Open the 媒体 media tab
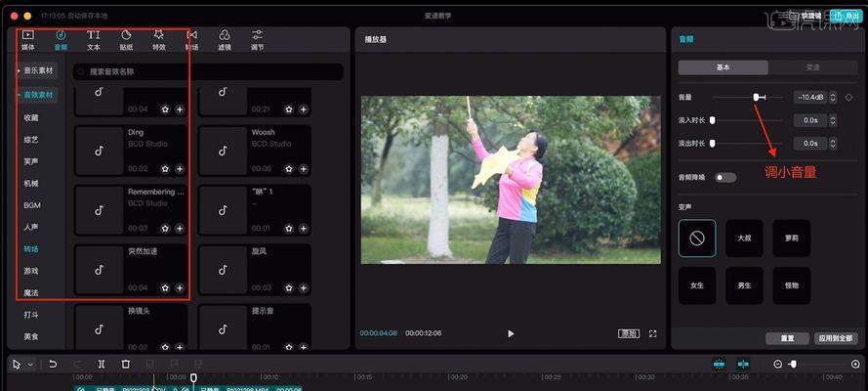 (27, 40)
